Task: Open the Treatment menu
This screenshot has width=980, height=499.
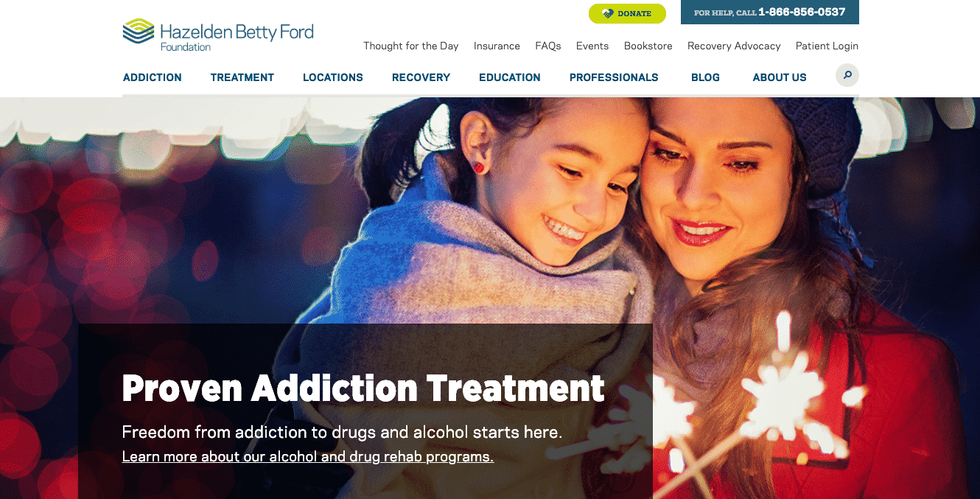Action: pos(242,77)
